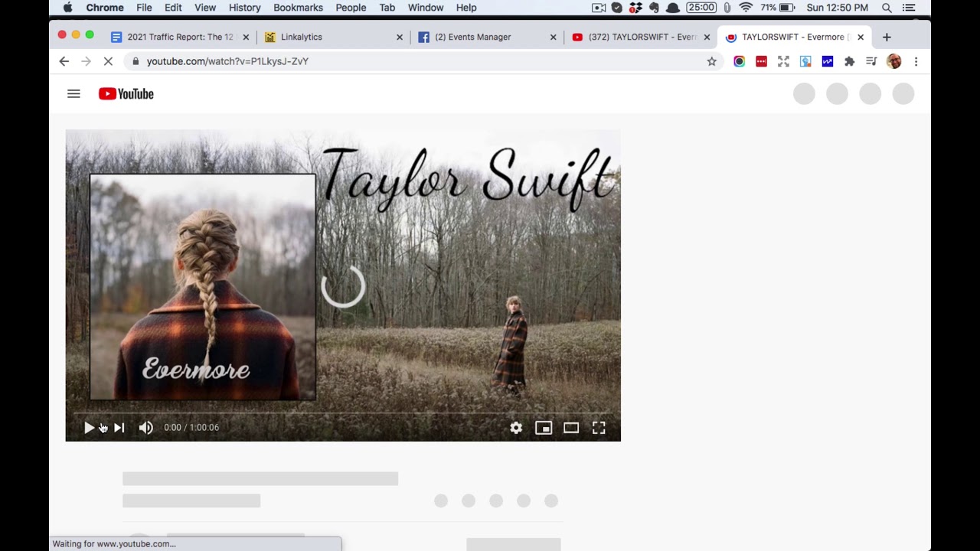Stop loading the page

coord(108,61)
